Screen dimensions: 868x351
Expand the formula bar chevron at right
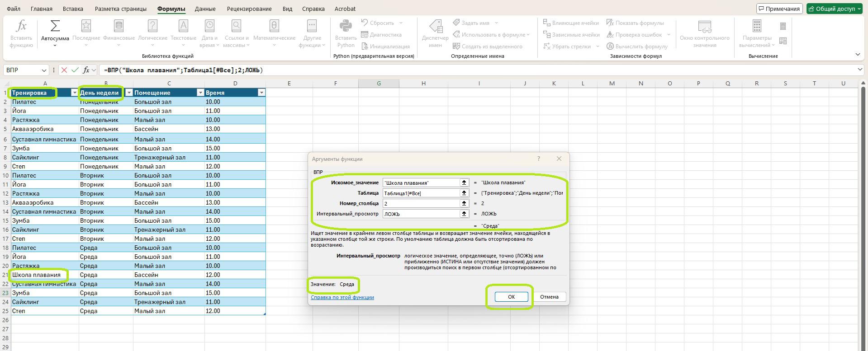[860, 70]
